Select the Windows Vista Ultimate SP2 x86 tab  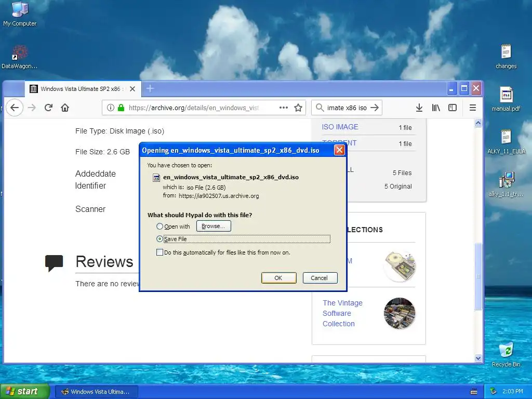(83, 89)
